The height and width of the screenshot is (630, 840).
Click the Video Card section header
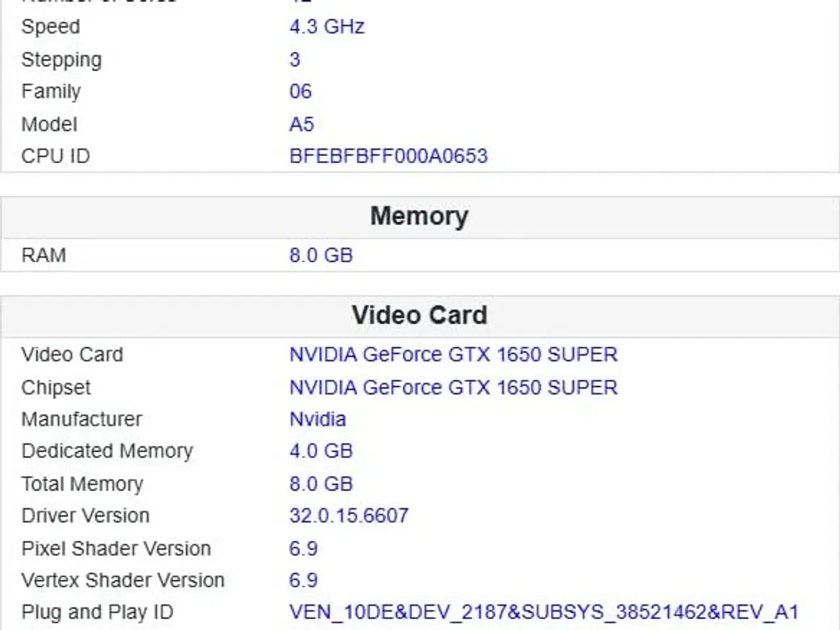[x=419, y=316]
